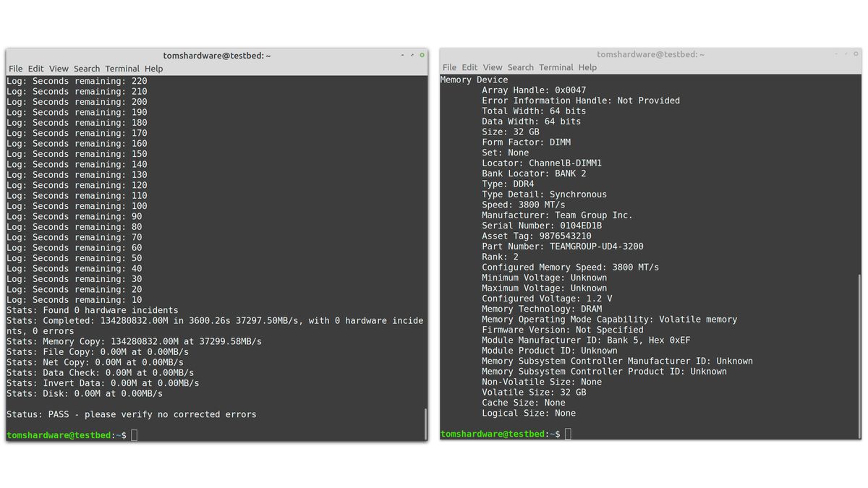Click the line 'Total Width: 64 bits'
This screenshot has height=488, width=868.
point(535,111)
